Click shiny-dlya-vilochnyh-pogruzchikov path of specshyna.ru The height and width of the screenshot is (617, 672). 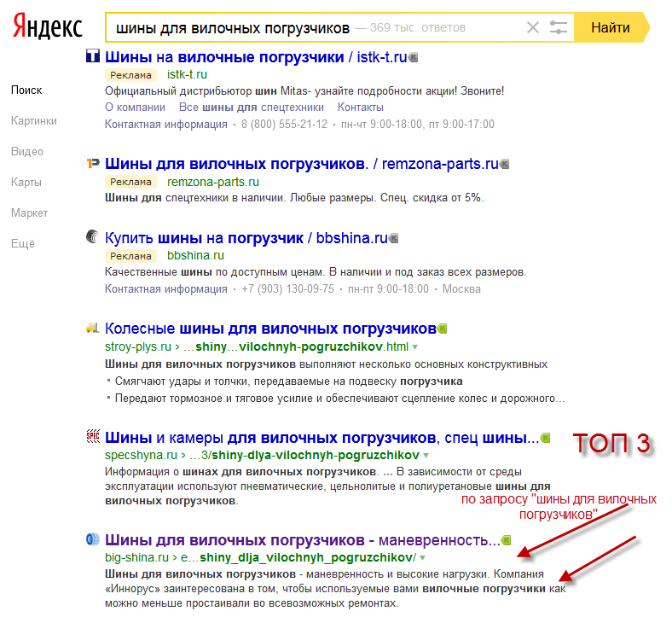pos(316,455)
